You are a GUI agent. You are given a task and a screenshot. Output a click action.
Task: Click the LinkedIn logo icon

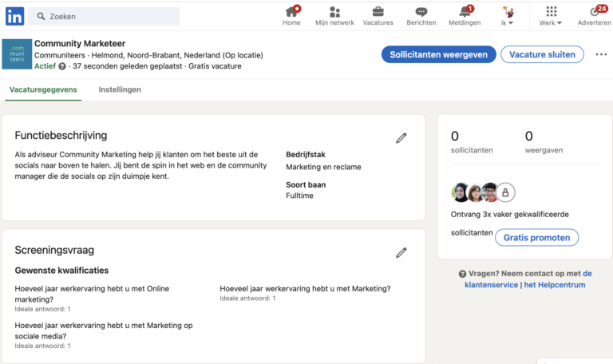[x=14, y=15]
